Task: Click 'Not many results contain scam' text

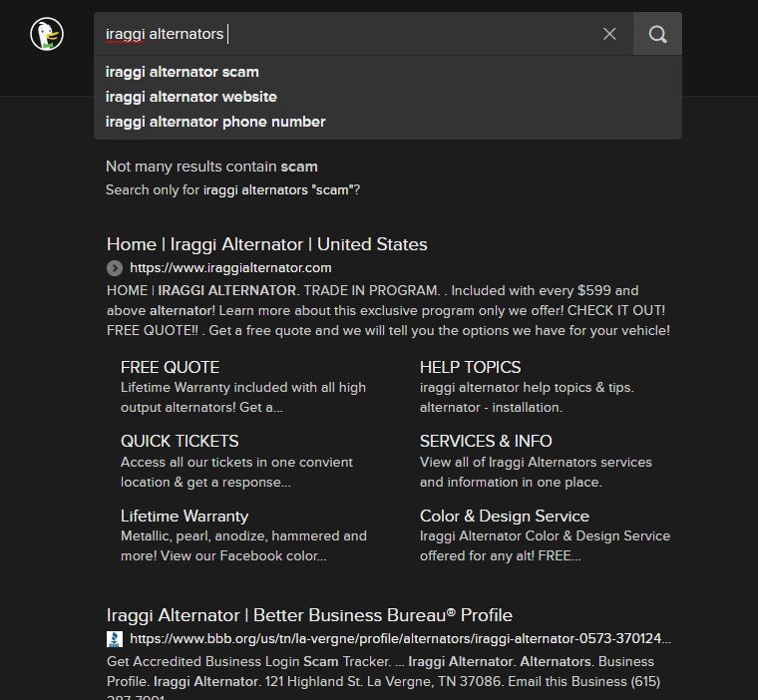Action: 211,167
